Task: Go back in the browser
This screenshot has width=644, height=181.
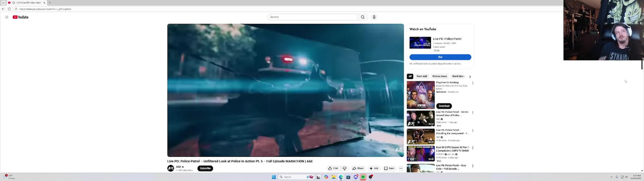Action: click(x=3, y=9)
